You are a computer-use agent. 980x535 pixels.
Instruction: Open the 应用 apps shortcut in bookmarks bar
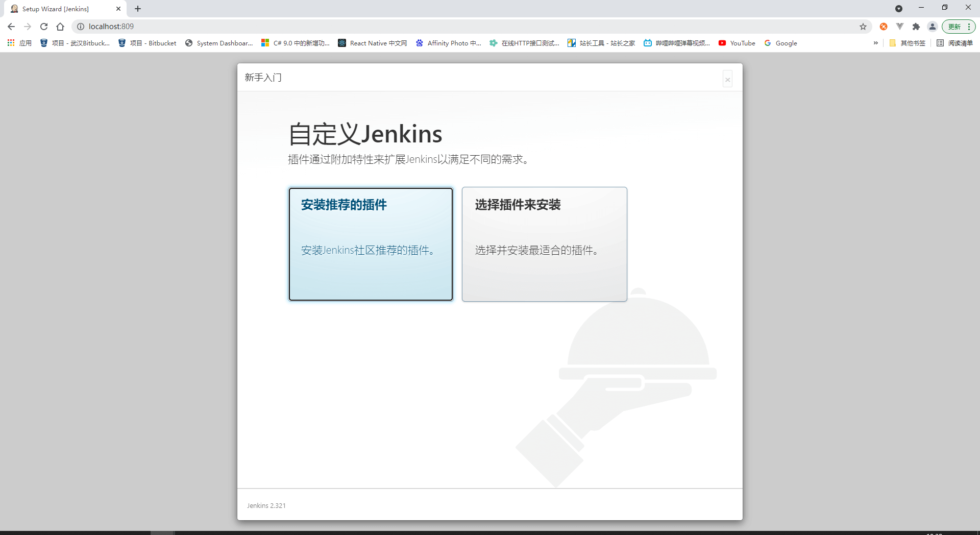pos(19,43)
